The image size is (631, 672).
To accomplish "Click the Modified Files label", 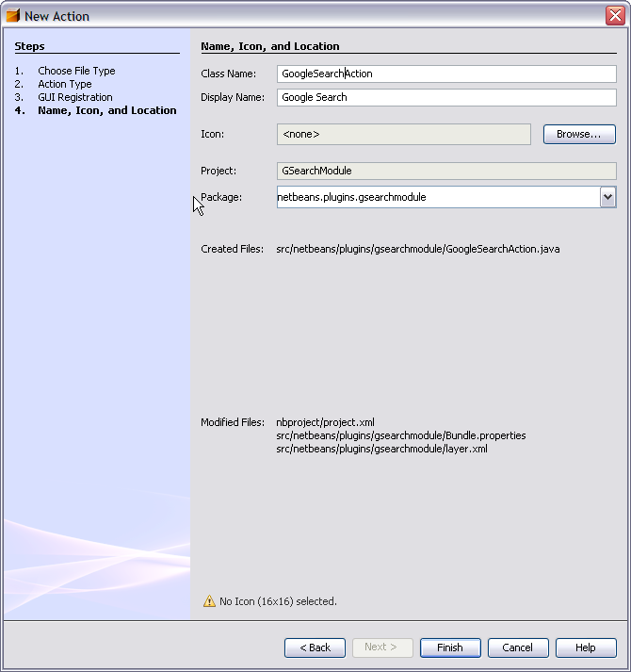I will [233, 422].
